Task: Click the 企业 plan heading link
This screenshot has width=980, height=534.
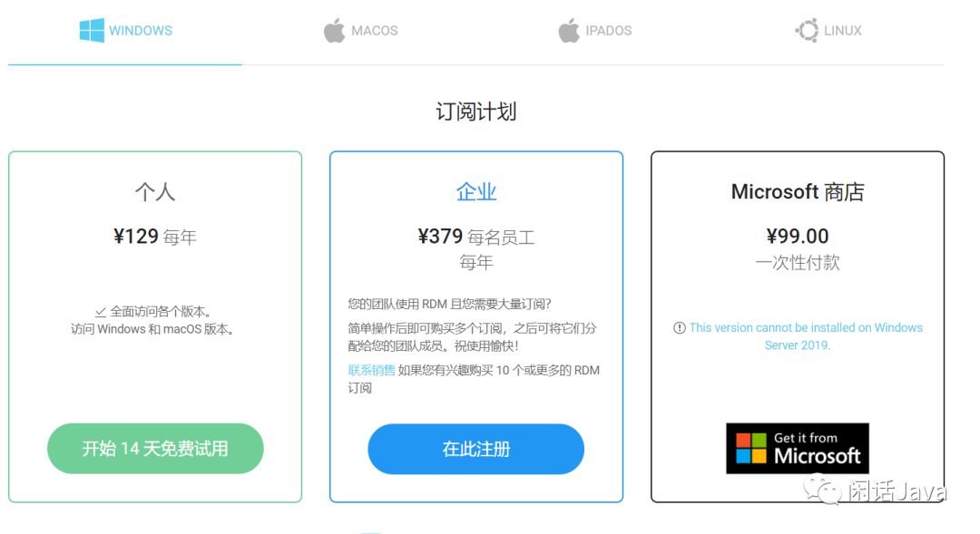Action: point(476,191)
